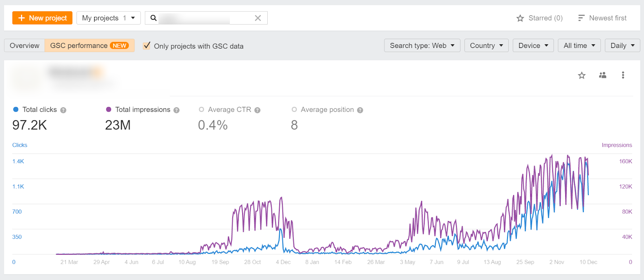Enable the Average position metric
Image resolution: width=644 pixels, height=280 pixels.
[294, 110]
